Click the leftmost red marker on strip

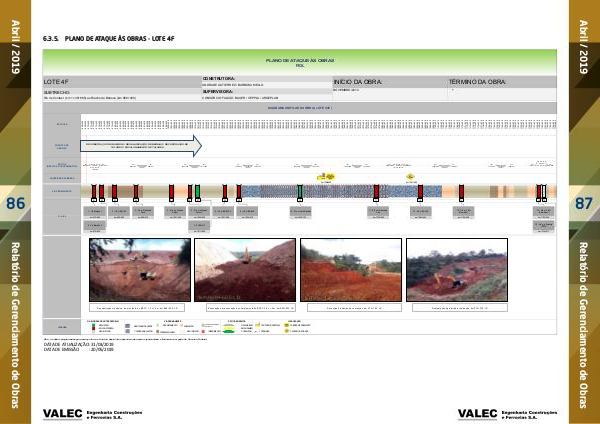click(94, 191)
